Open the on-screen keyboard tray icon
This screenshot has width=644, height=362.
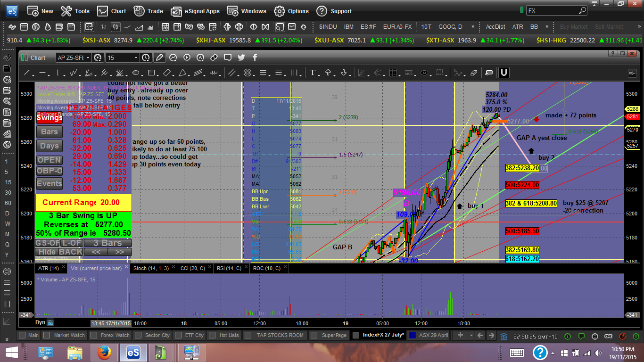click(x=517, y=353)
